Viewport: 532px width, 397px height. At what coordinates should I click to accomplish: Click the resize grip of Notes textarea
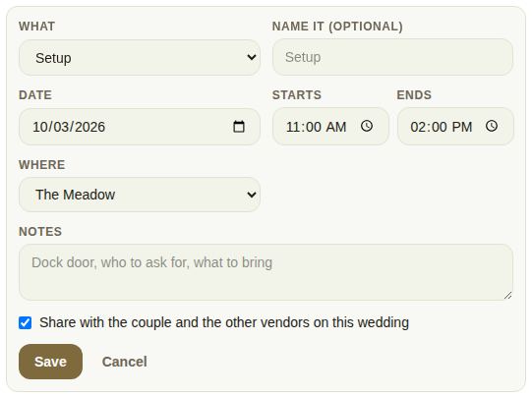507,295
